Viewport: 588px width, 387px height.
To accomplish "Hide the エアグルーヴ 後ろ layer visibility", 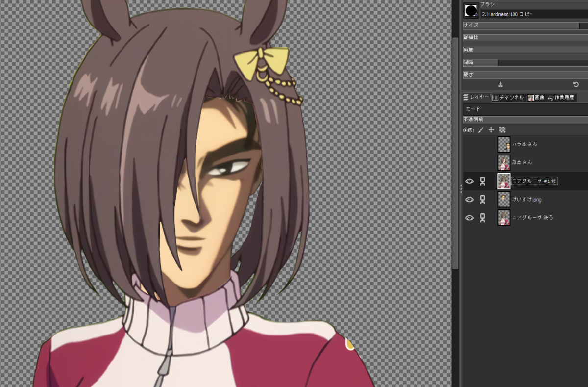I will tap(469, 217).
